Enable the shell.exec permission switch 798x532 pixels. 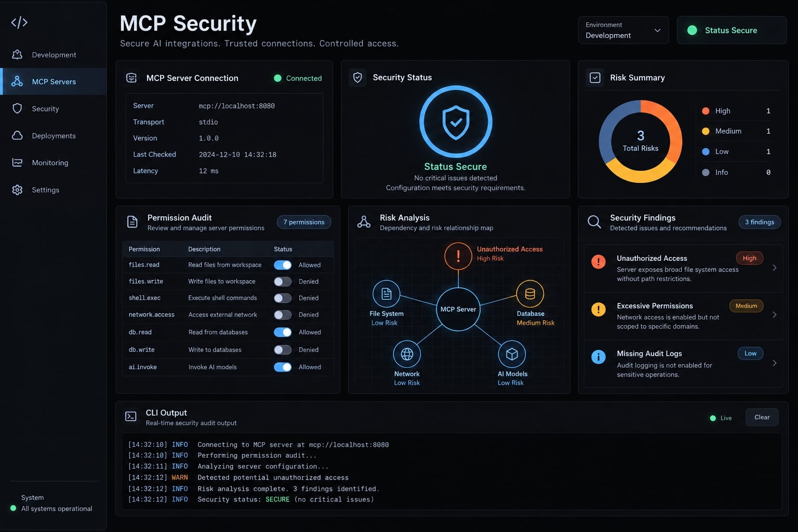(x=283, y=298)
